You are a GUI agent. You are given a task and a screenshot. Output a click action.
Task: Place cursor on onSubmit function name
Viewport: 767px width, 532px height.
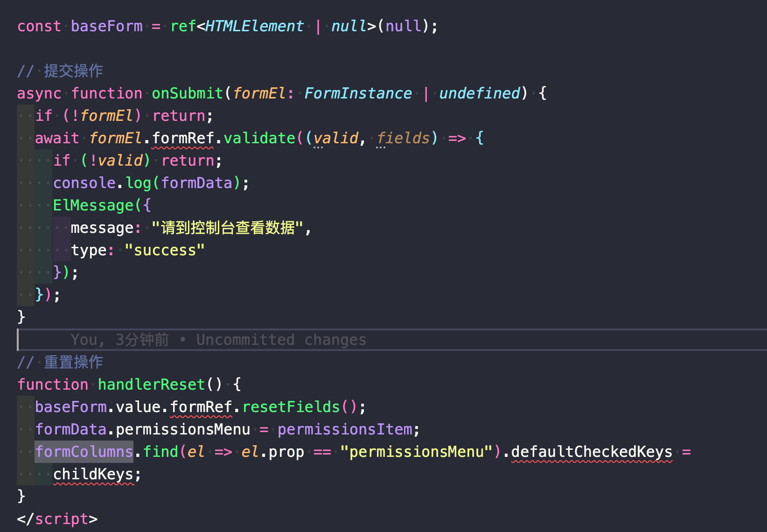click(187, 93)
